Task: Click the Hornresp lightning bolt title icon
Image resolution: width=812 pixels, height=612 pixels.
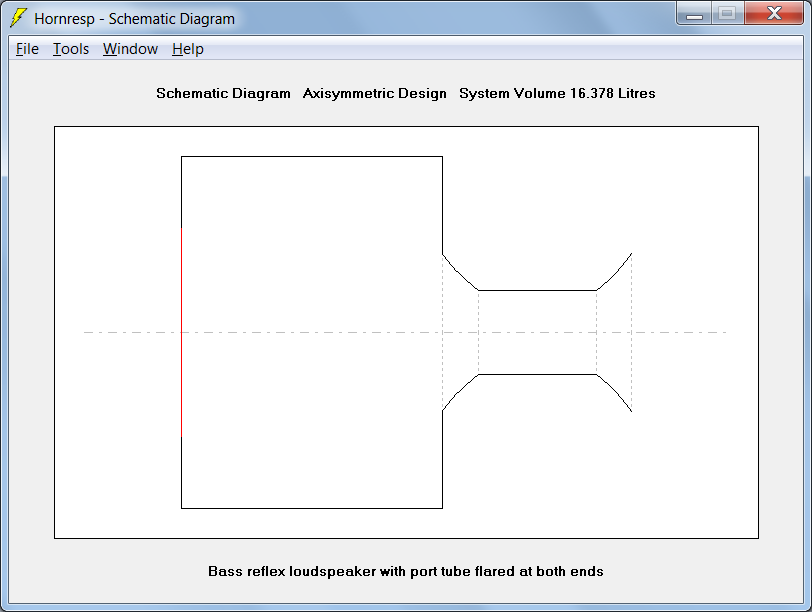Action: 19,18
